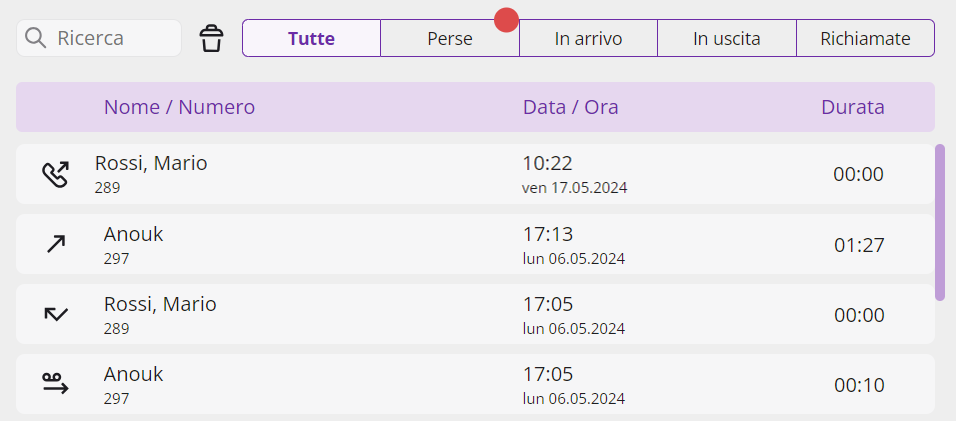Click the missed call icon at 17:05

[55, 314]
